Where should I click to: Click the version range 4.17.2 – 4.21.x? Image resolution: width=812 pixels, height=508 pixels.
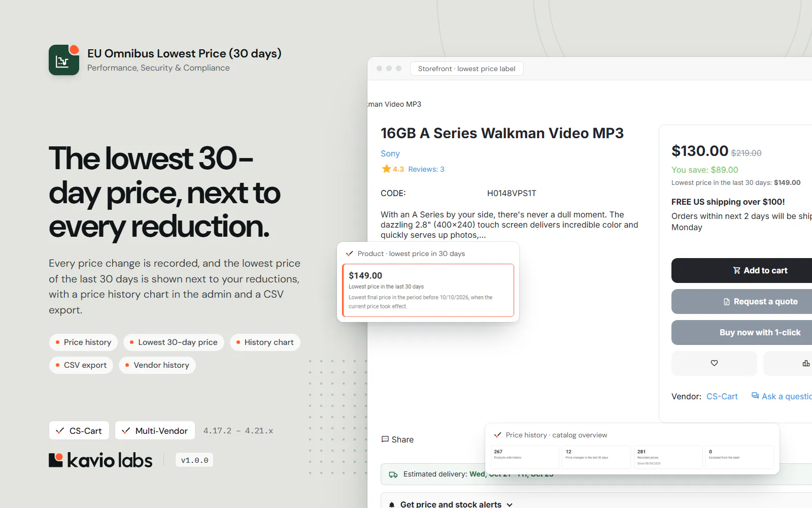238,431
